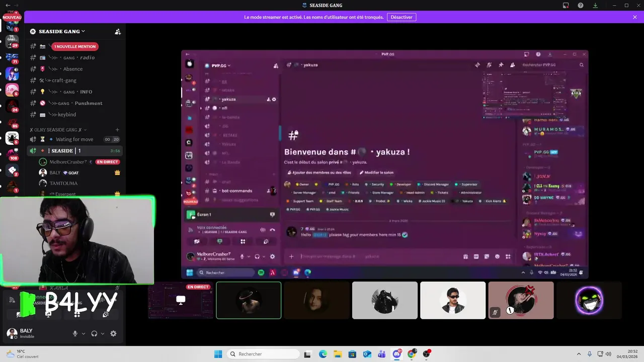Screen dimensions: 644x362
Task: Open Microsoft Teams from the taskbar
Action: pos(382,354)
